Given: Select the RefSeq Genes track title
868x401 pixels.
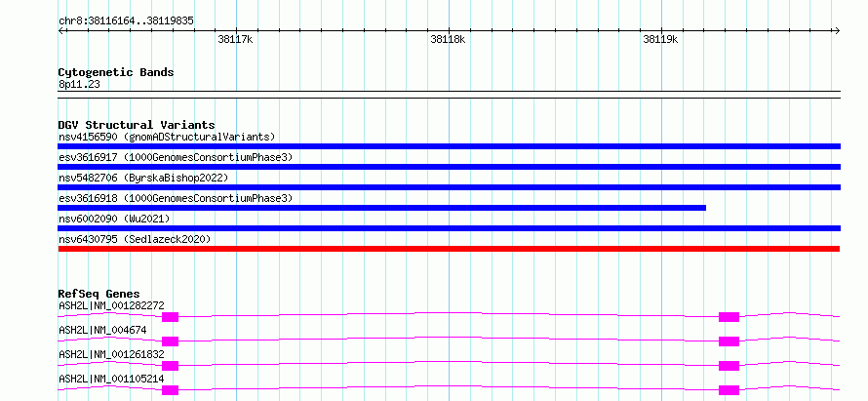Looking at the screenshot, I should point(99,294).
